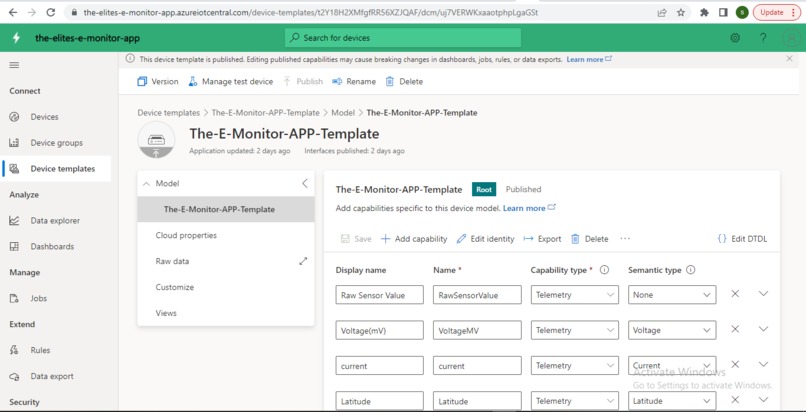This screenshot has height=412, width=806.
Task: Collapse the Model section chevron
Action: (146, 183)
